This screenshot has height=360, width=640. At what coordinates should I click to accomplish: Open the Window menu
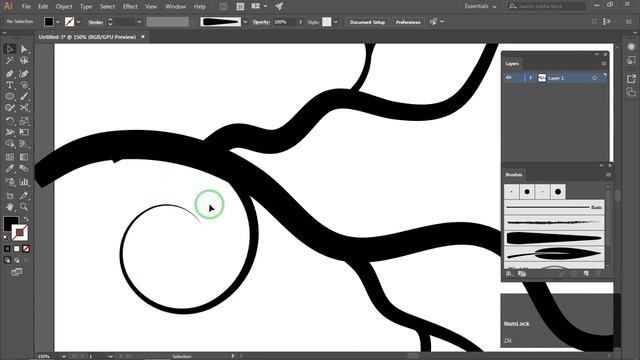click(x=175, y=7)
